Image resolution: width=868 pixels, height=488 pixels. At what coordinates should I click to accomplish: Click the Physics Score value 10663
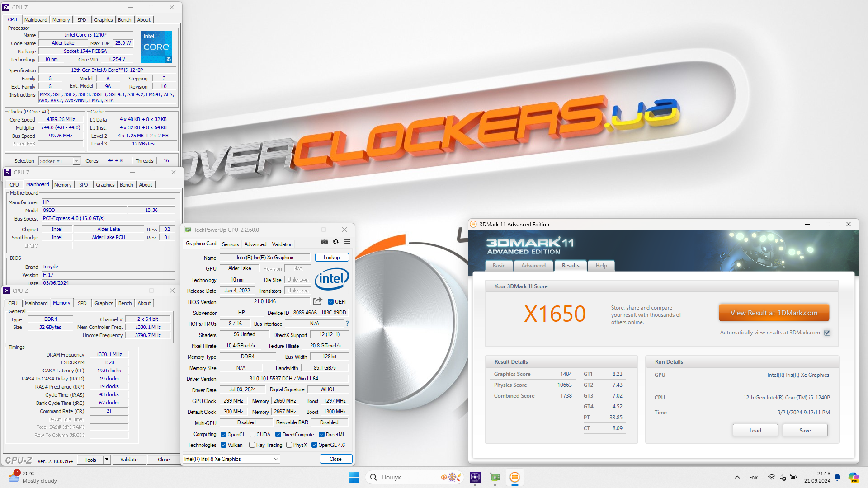[x=564, y=385]
